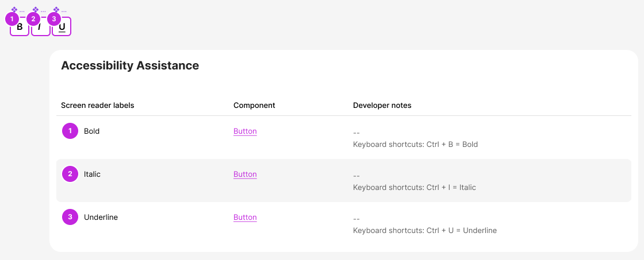644x260 pixels.
Task: Click the Bold (B) formatting button
Action: [x=22, y=29]
